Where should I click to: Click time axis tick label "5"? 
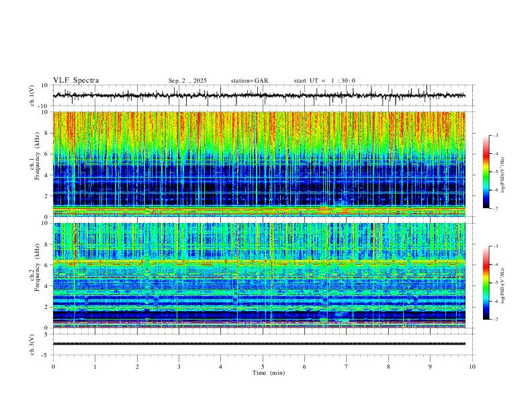pos(263,367)
